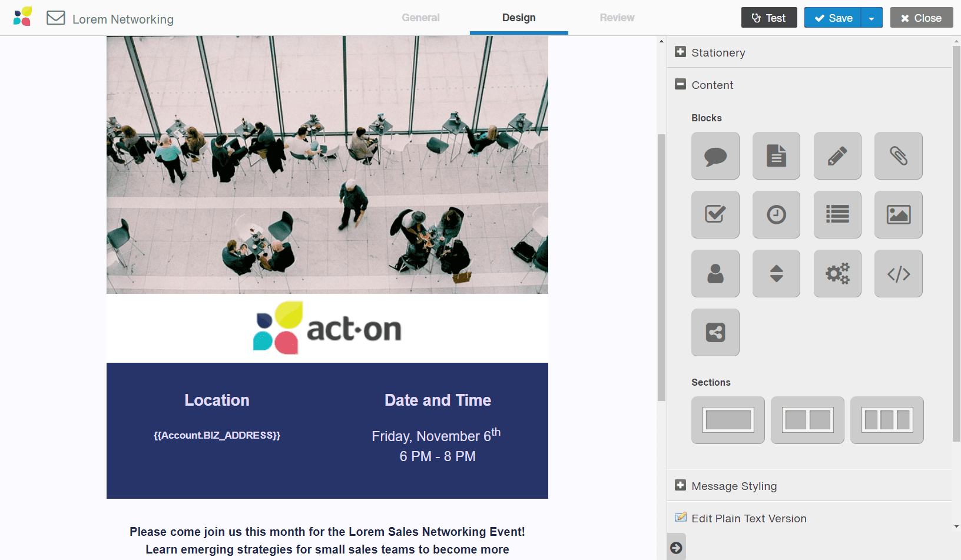Run a Test of the email

click(x=769, y=18)
